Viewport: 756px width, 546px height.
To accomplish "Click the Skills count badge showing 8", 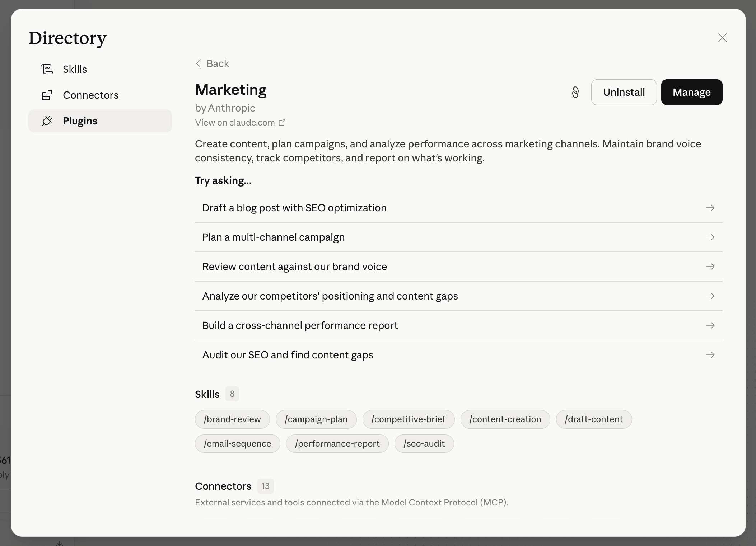I will (232, 394).
